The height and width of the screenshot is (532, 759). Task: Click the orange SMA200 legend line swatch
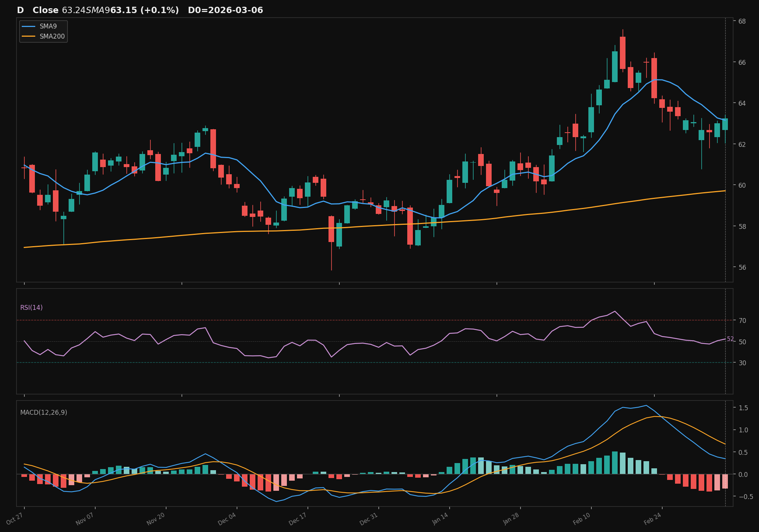(x=29, y=36)
